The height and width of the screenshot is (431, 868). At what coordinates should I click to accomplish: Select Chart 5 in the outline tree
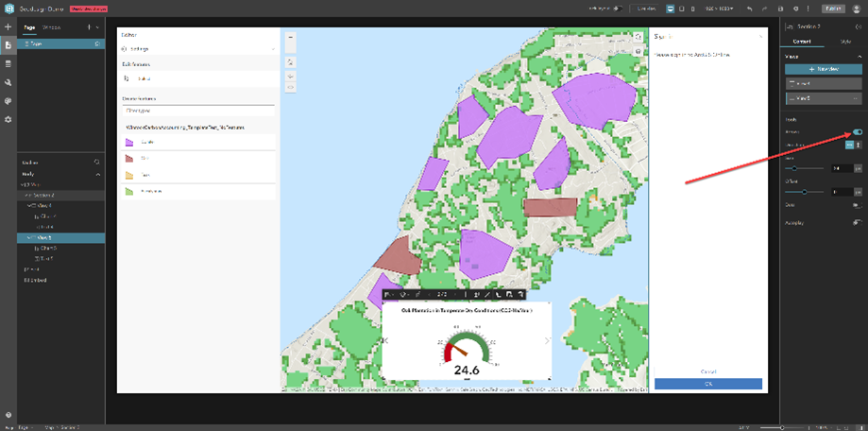(60, 249)
